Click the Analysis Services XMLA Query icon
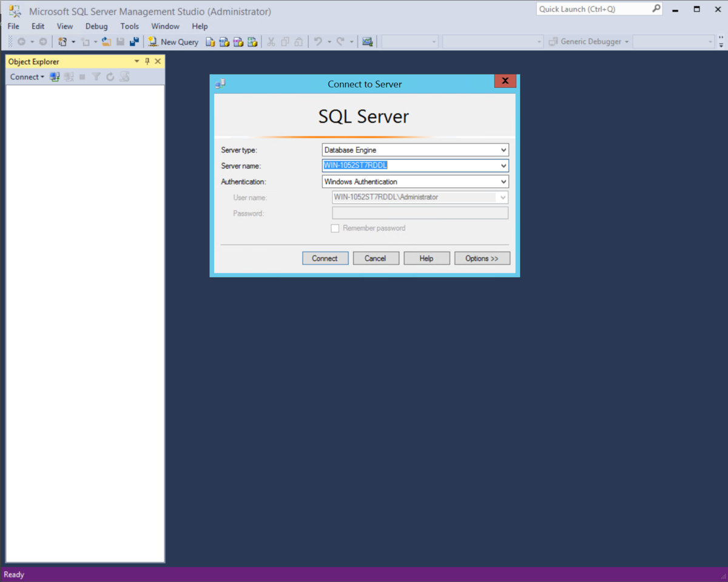 pos(252,42)
